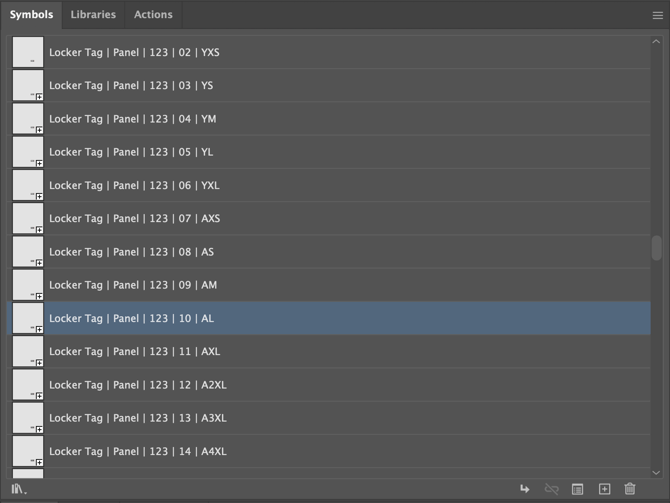Click thumbnail of Locker Tag 14 A4XL
Viewport: 670px width, 503px height.
pyautogui.click(x=28, y=451)
